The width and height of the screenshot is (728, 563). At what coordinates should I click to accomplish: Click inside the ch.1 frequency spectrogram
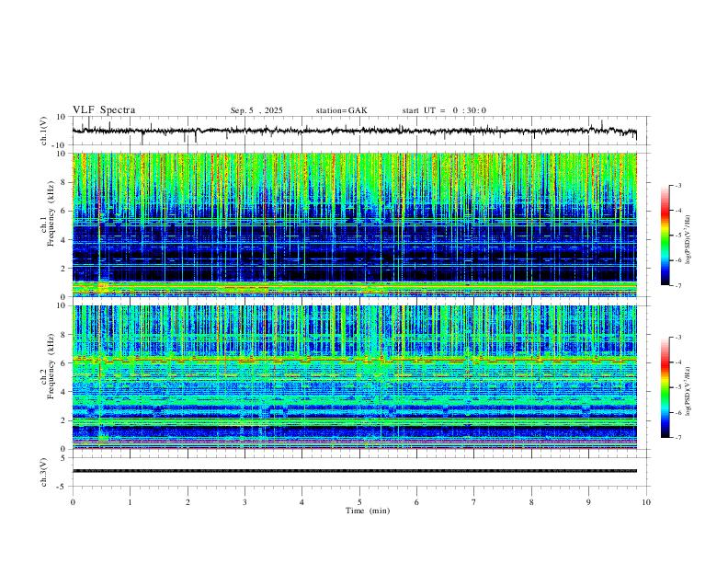[x=355, y=224]
